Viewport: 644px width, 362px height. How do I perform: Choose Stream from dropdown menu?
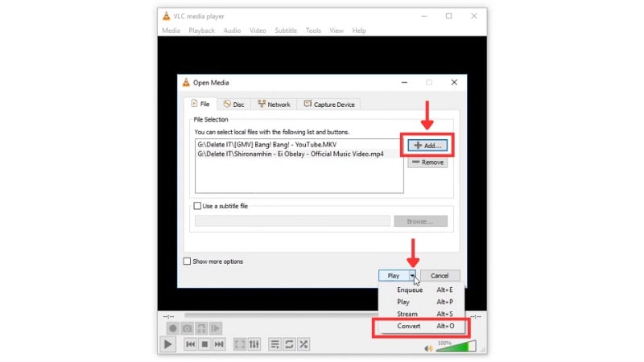[x=421, y=314]
